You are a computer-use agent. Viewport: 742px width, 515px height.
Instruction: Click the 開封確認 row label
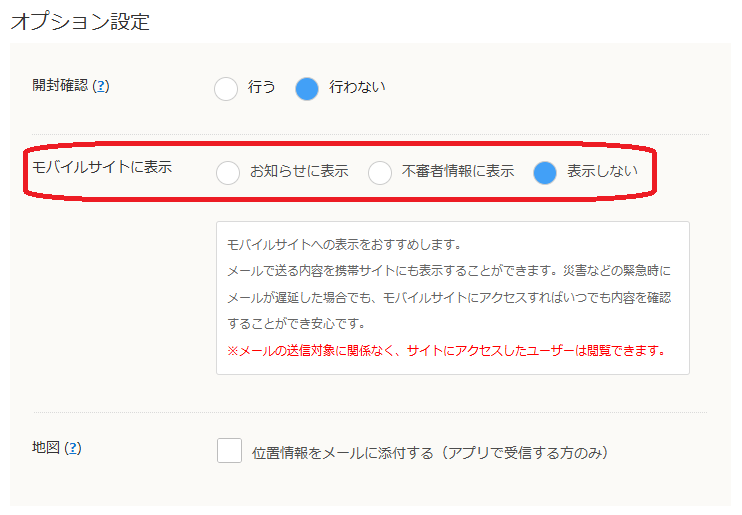coord(60,86)
